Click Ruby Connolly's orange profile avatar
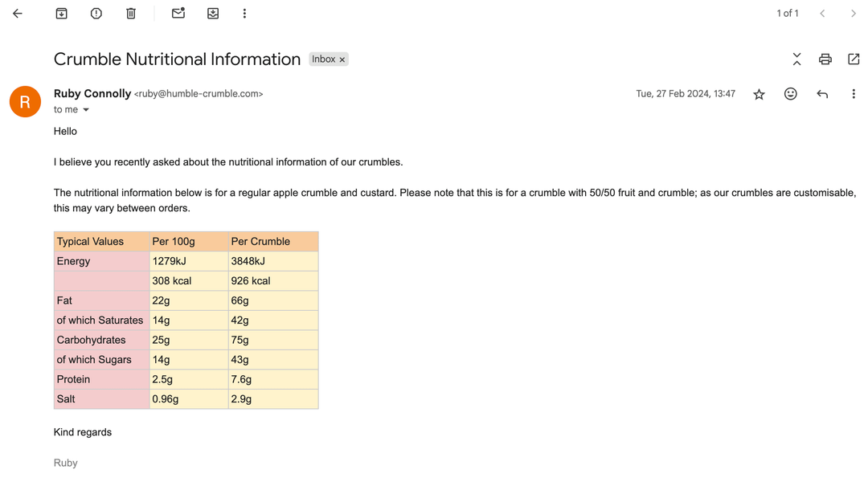This screenshot has height=490, width=868. coord(25,102)
